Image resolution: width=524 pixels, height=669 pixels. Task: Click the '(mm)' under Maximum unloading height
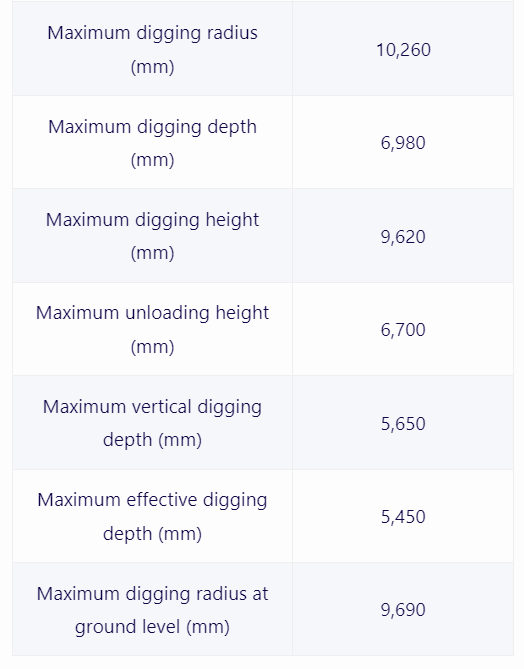tap(152, 346)
